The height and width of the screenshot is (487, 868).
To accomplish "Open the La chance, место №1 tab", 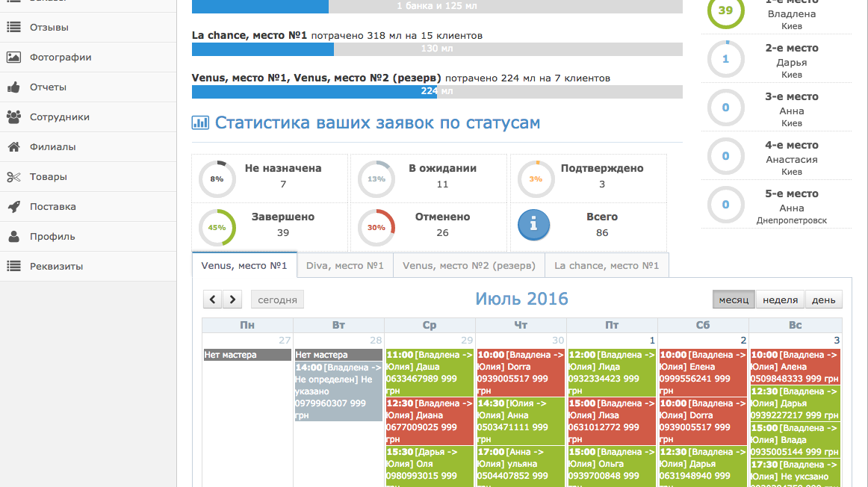I will (607, 265).
